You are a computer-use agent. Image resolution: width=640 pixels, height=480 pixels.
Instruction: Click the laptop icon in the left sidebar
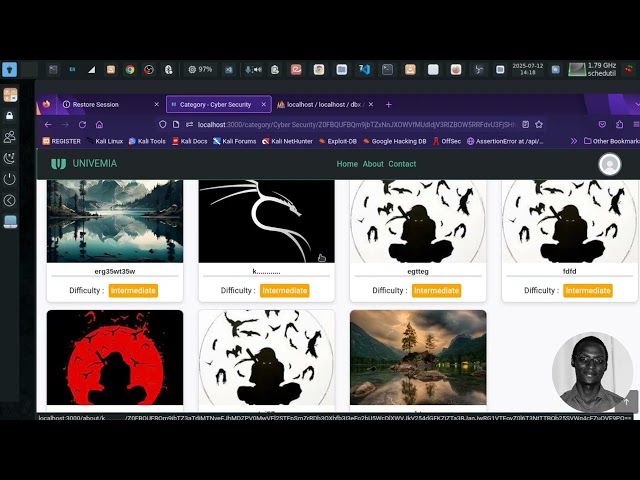(x=10, y=222)
